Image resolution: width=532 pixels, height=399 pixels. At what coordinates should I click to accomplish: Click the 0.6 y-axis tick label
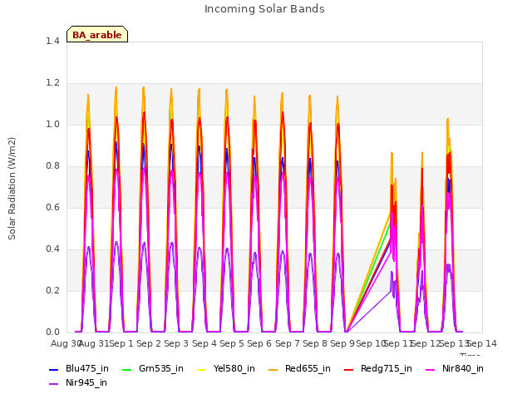pyautogui.click(x=52, y=207)
